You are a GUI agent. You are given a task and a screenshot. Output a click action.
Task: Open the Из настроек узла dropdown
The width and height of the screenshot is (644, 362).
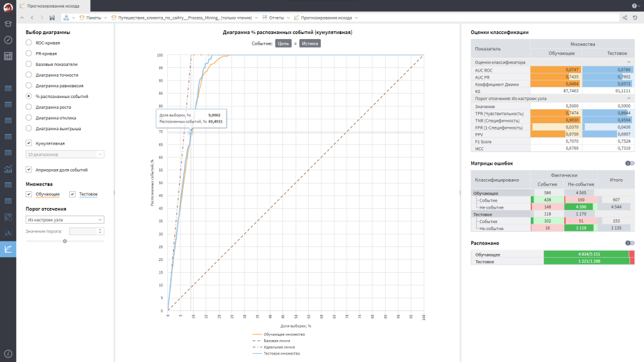pyautogui.click(x=65, y=219)
